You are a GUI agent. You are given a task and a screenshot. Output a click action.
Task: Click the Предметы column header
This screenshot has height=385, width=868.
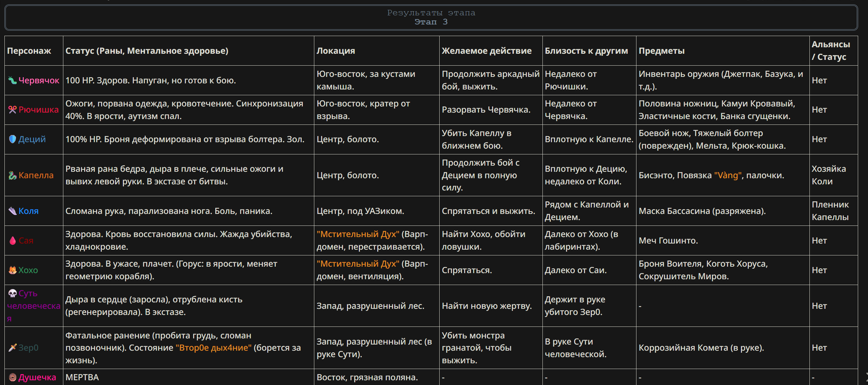point(661,51)
